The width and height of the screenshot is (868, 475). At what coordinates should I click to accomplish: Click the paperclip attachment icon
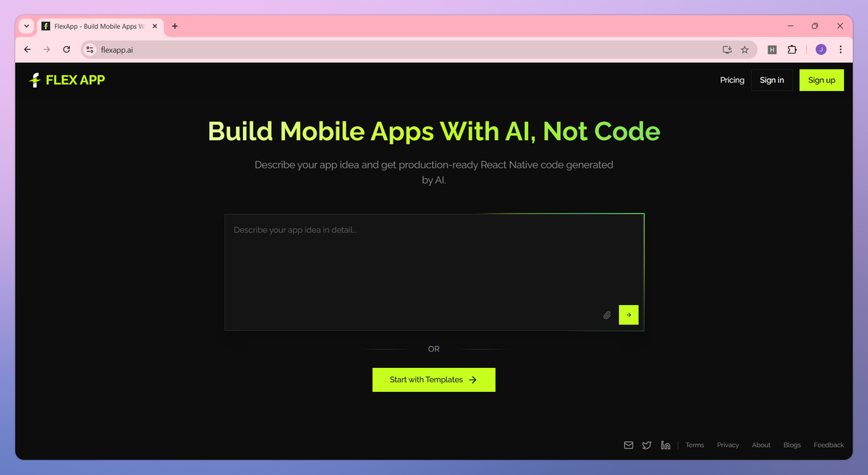[607, 314]
